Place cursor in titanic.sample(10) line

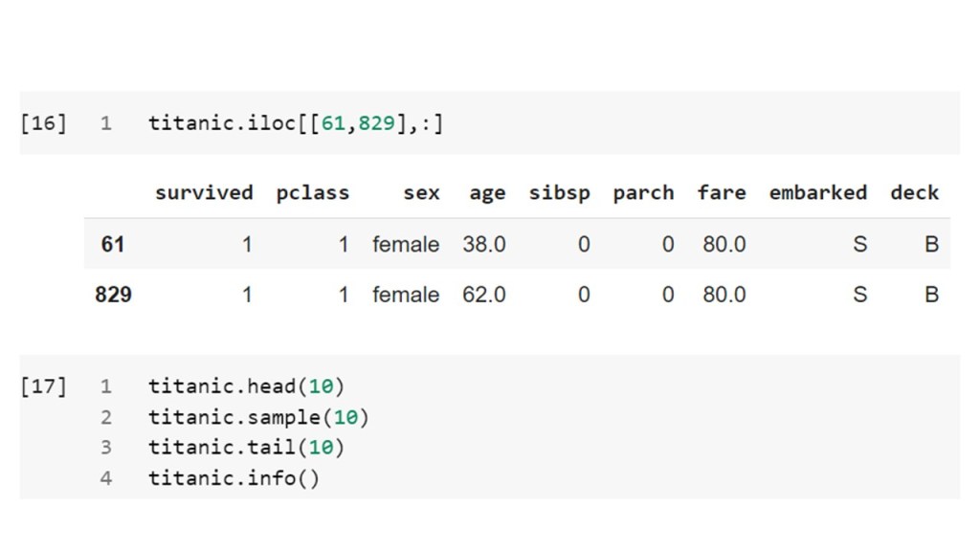pyautogui.click(x=258, y=417)
